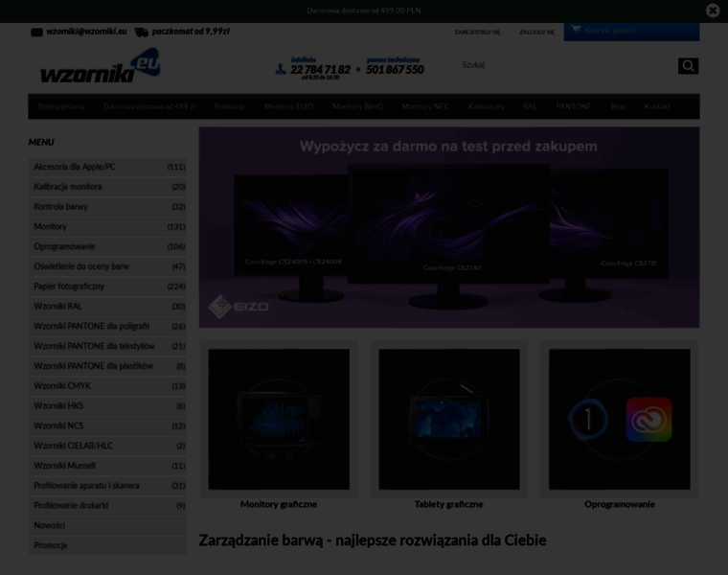Image resolution: width=728 pixels, height=575 pixels.
Task: Click paczkomat od 9,99zł link
Action: coord(191,31)
